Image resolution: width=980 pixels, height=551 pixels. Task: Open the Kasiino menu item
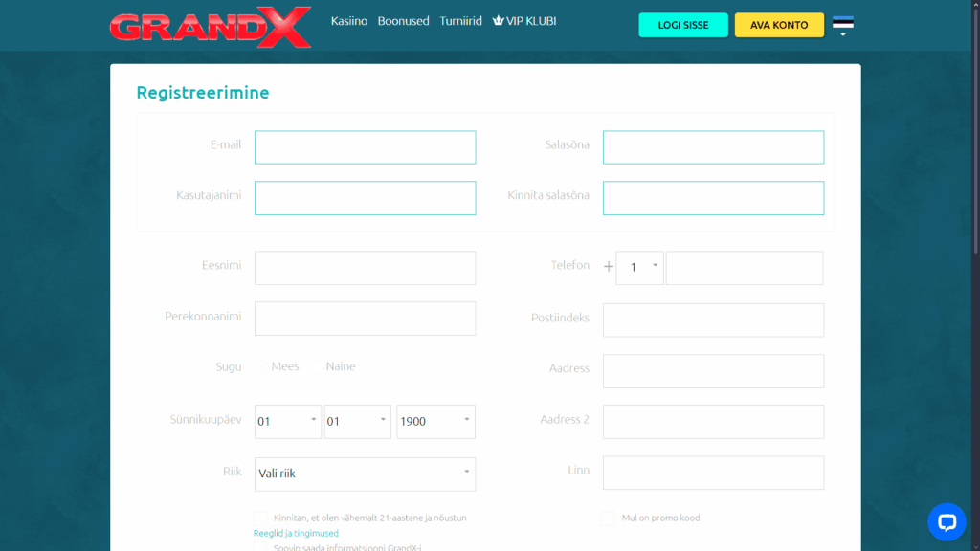(x=348, y=20)
